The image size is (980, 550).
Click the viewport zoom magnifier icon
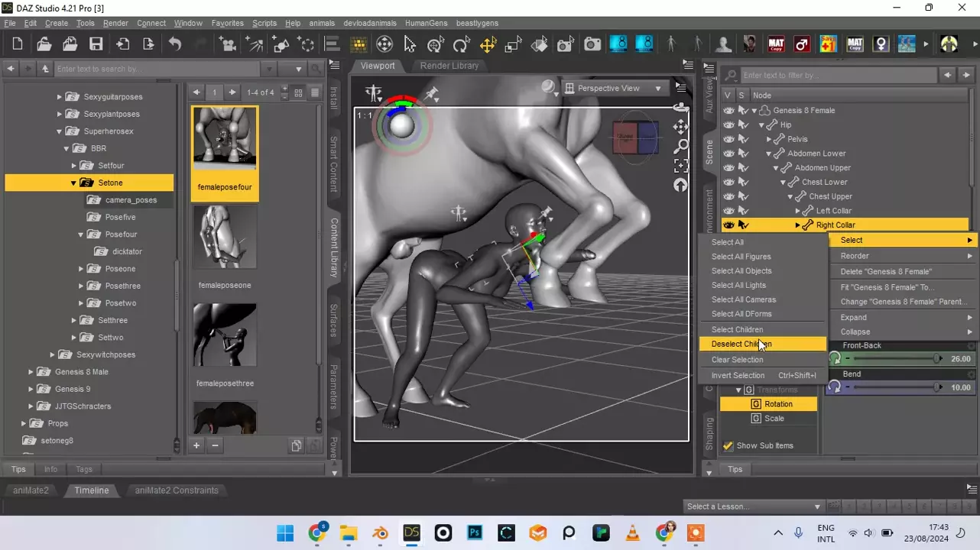(680, 146)
